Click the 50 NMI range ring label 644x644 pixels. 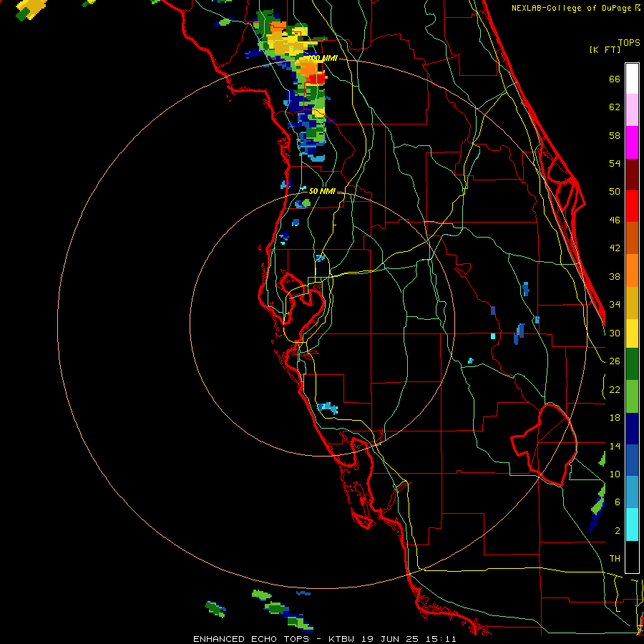321,191
